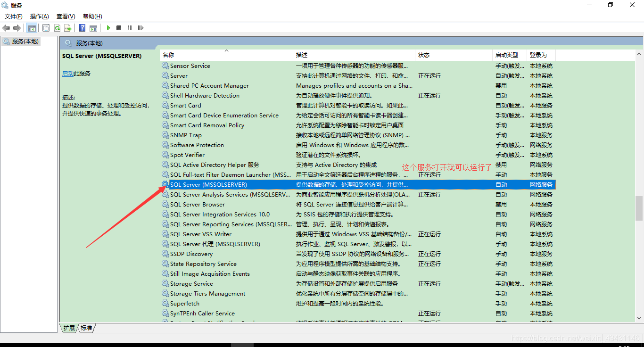Click the gear icon beside Superfetch

click(165, 303)
